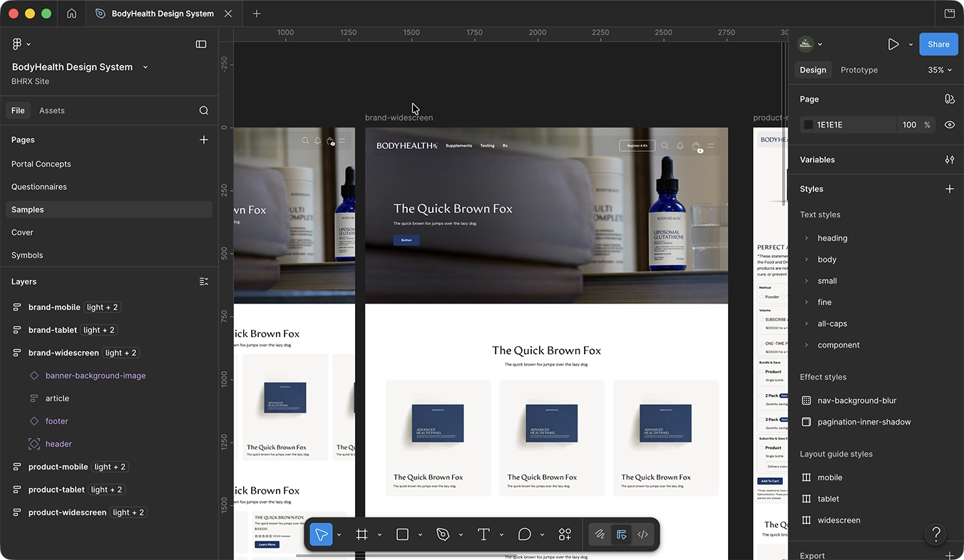Add a new page with plus icon

[204, 140]
